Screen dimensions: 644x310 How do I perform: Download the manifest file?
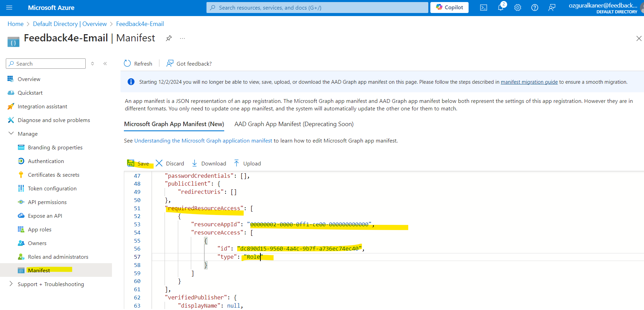[209, 163]
